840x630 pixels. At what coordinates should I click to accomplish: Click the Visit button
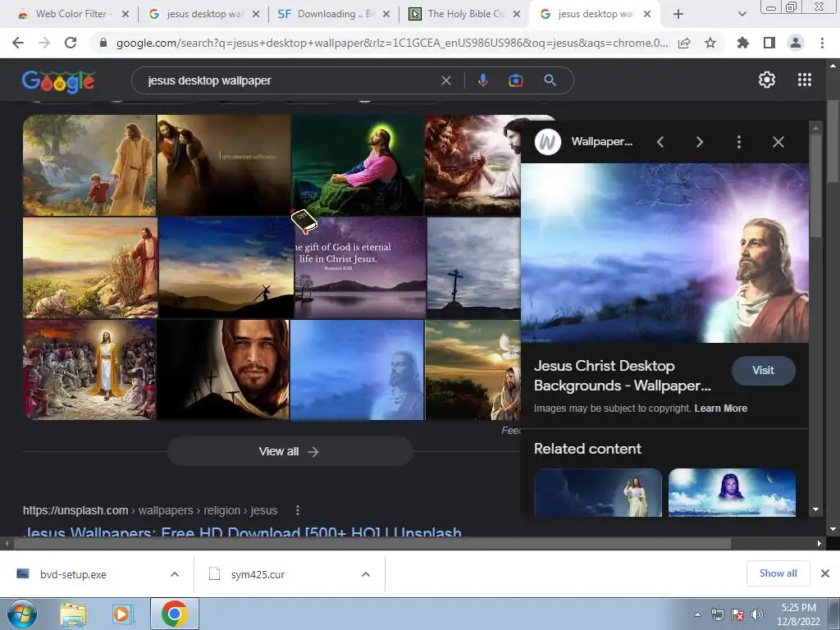click(764, 370)
